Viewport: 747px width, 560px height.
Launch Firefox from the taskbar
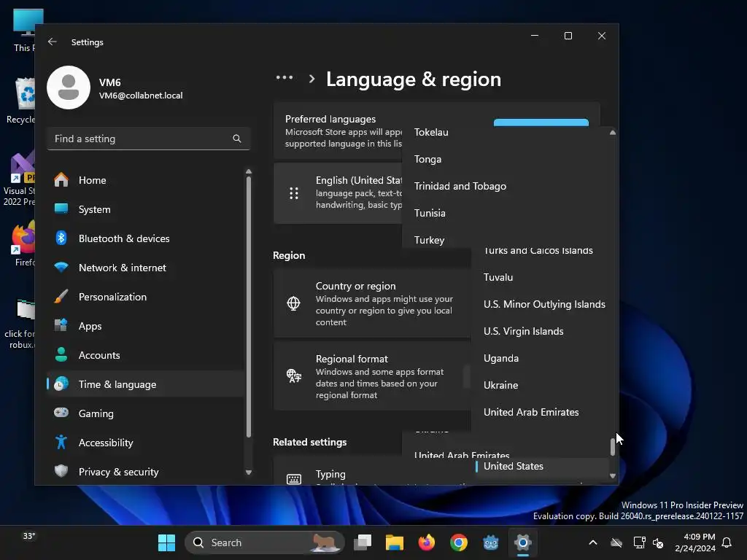[426, 542]
